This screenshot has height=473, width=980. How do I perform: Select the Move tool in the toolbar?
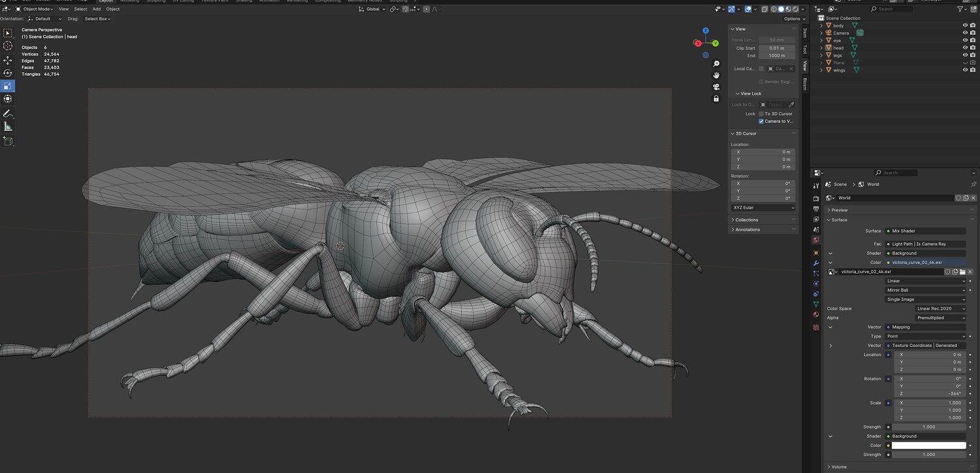pos(8,60)
